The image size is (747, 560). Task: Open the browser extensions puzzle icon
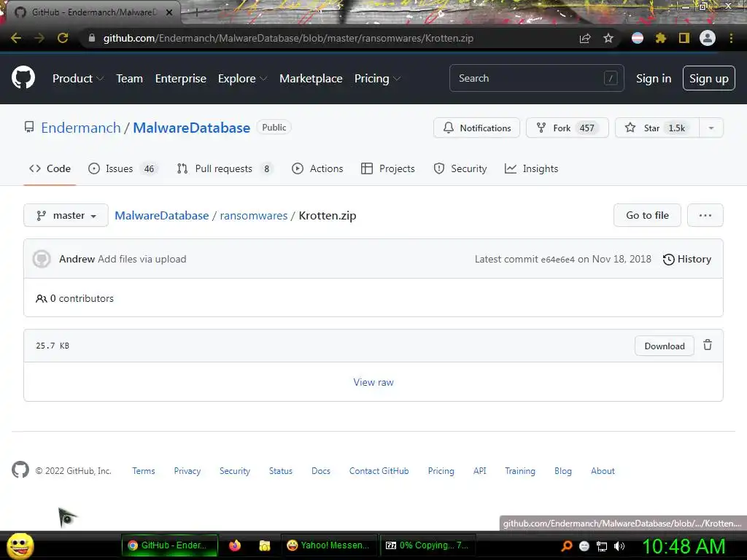tap(660, 38)
